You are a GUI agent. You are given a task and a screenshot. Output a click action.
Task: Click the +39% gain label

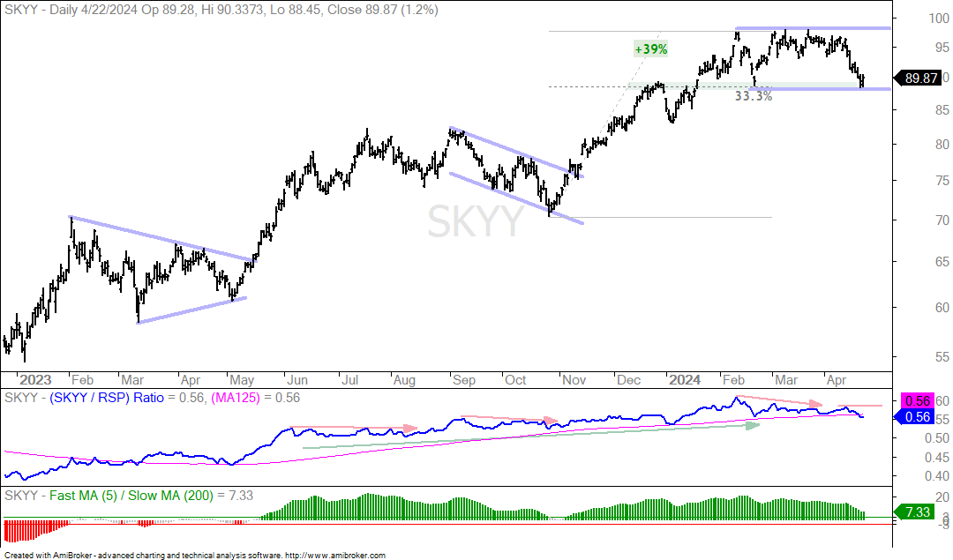pos(650,49)
